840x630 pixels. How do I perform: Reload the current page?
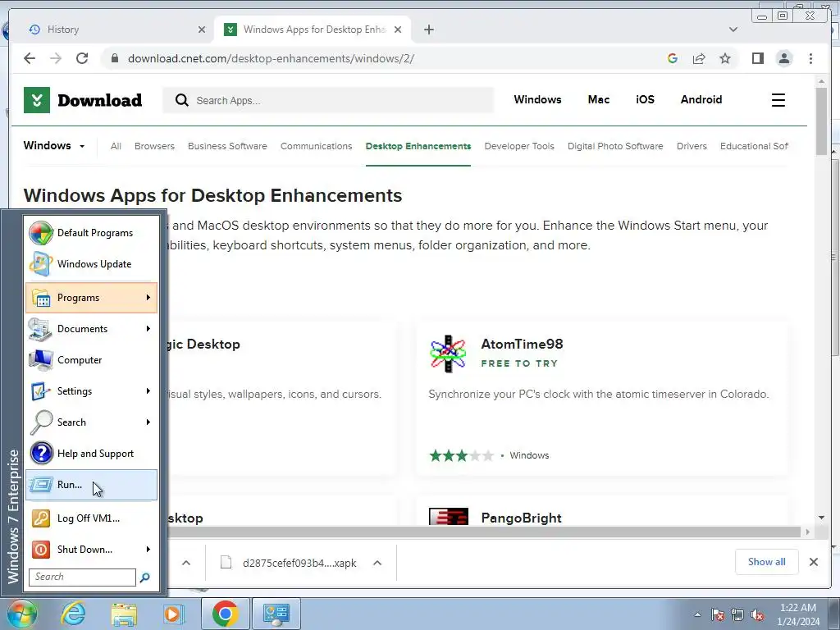tap(82, 58)
